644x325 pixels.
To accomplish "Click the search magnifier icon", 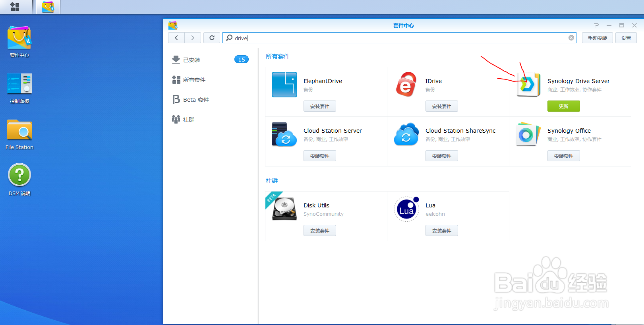I will [x=229, y=38].
